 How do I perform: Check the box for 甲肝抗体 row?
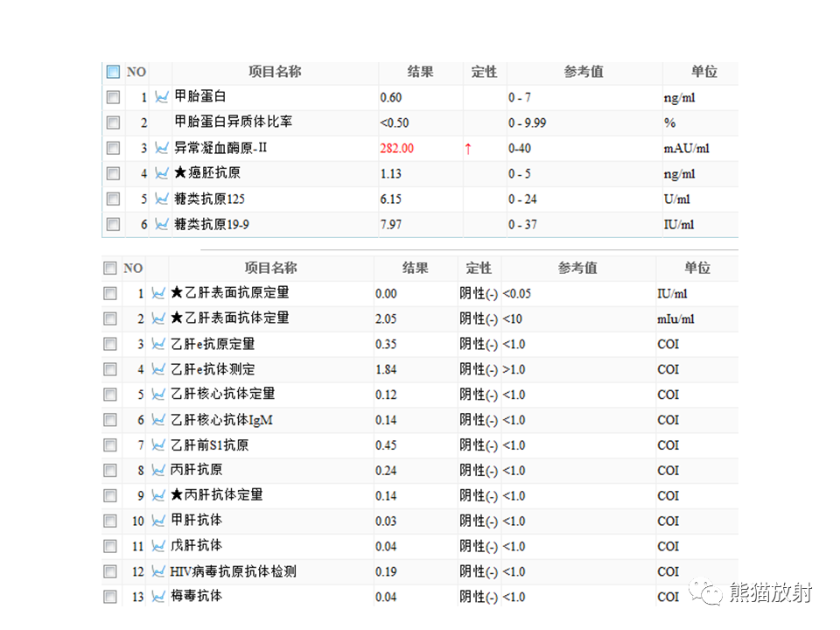tap(110, 520)
